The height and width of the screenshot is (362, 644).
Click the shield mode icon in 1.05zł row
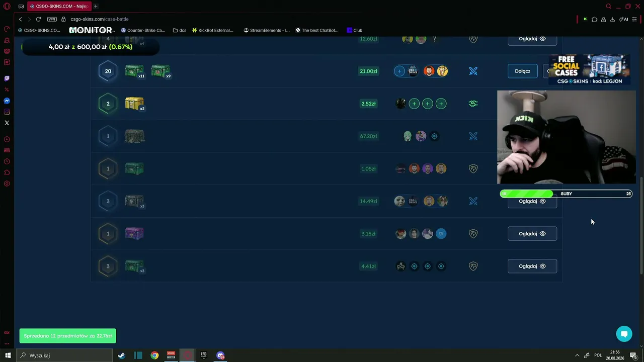[x=473, y=168]
